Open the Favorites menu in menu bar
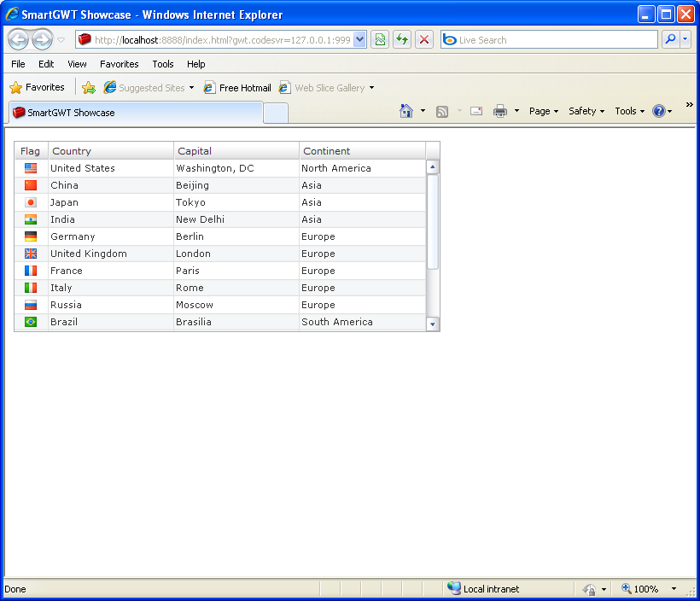700x601 pixels. click(x=120, y=64)
